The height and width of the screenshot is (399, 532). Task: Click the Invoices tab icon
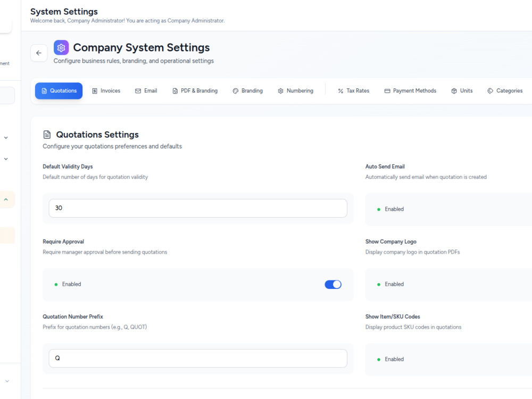pyautogui.click(x=95, y=91)
